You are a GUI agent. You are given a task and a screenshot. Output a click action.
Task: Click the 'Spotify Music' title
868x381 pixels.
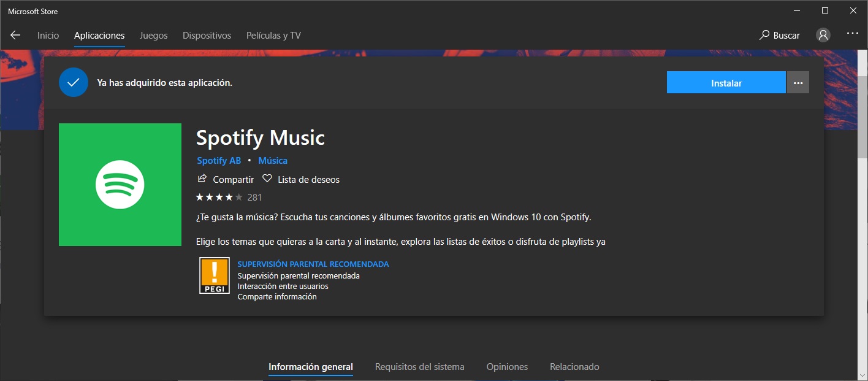261,137
